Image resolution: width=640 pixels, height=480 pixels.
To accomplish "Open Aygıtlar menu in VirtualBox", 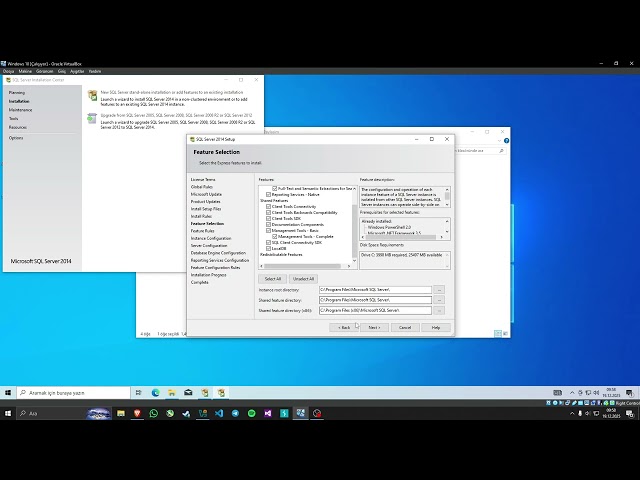I will pyautogui.click(x=77, y=71).
